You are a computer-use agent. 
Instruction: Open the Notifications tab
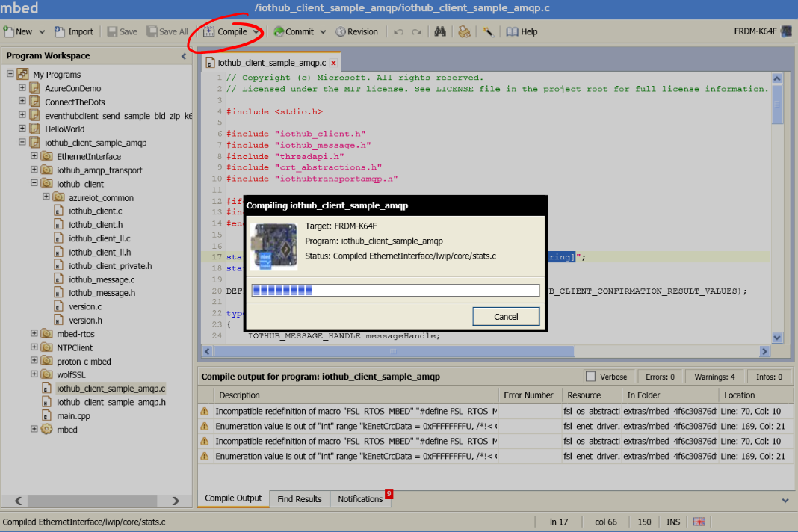point(360,499)
